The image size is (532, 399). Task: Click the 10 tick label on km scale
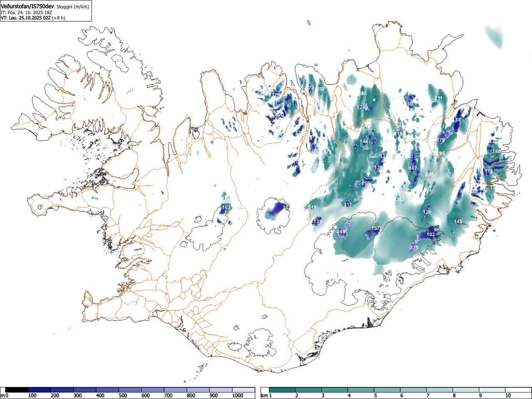(508, 396)
